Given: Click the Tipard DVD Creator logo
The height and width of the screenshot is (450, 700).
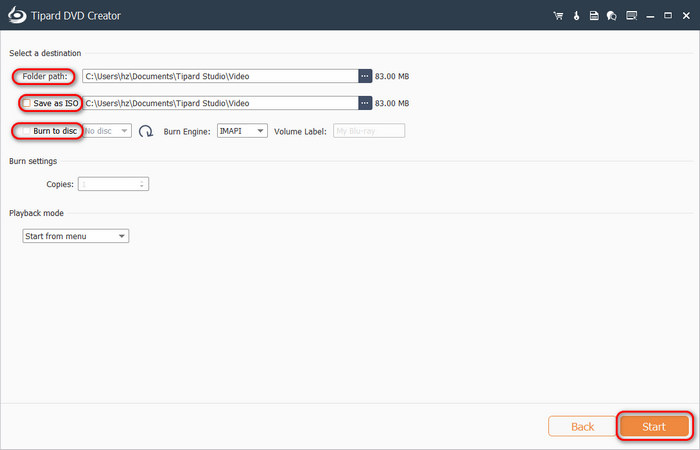Looking at the screenshot, I should point(17,15).
